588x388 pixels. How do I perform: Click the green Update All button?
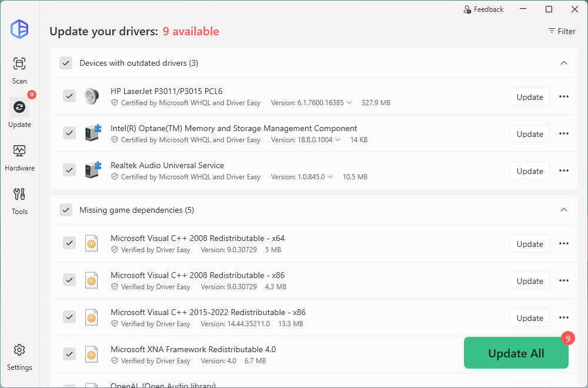tap(516, 353)
